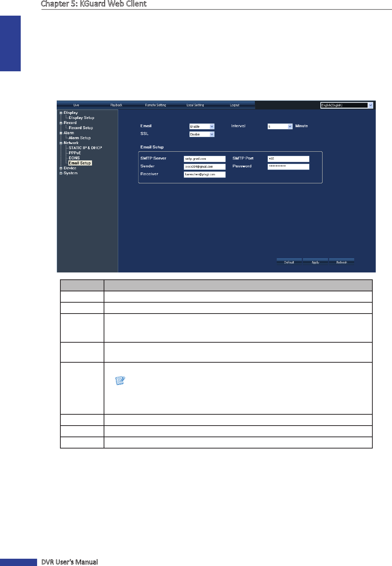Click the Alarm tree label
This screenshot has height=566, width=392.
click(69, 133)
